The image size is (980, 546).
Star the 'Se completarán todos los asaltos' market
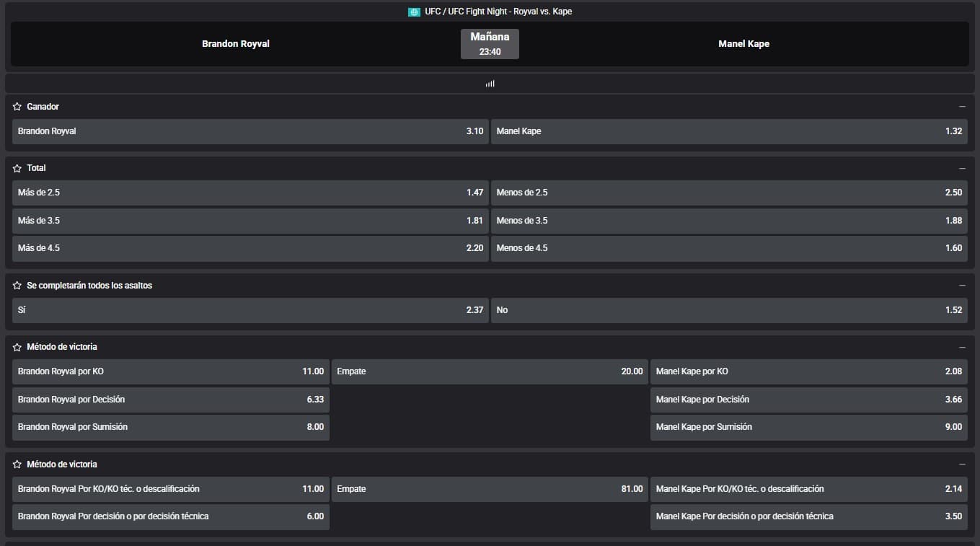(x=17, y=286)
